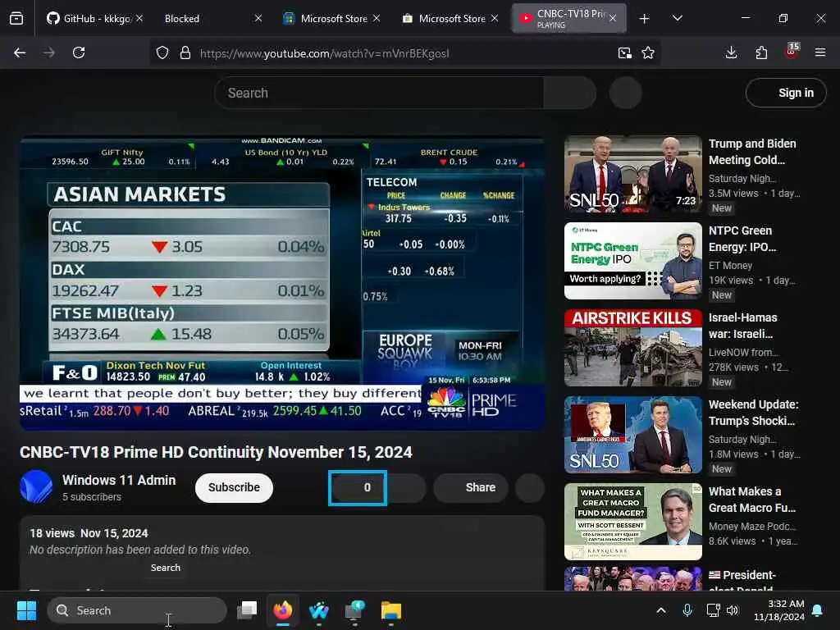The width and height of the screenshot is (840, 630).
Task: Expand the list all tabs dropdown
Action: click(677, 18)
